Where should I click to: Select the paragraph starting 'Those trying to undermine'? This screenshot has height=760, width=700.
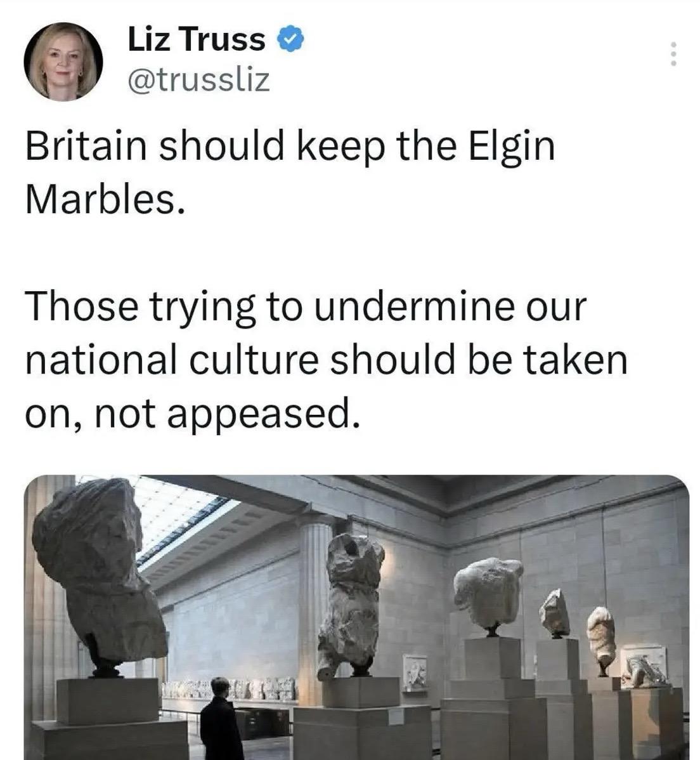click(326, 359)
